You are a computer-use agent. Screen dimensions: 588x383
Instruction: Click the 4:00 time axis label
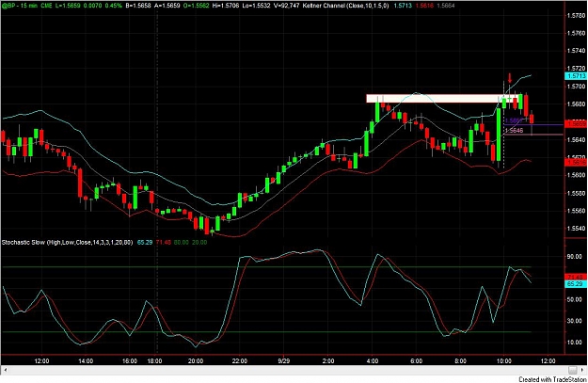pyautogui.click(x=372, y=361)
